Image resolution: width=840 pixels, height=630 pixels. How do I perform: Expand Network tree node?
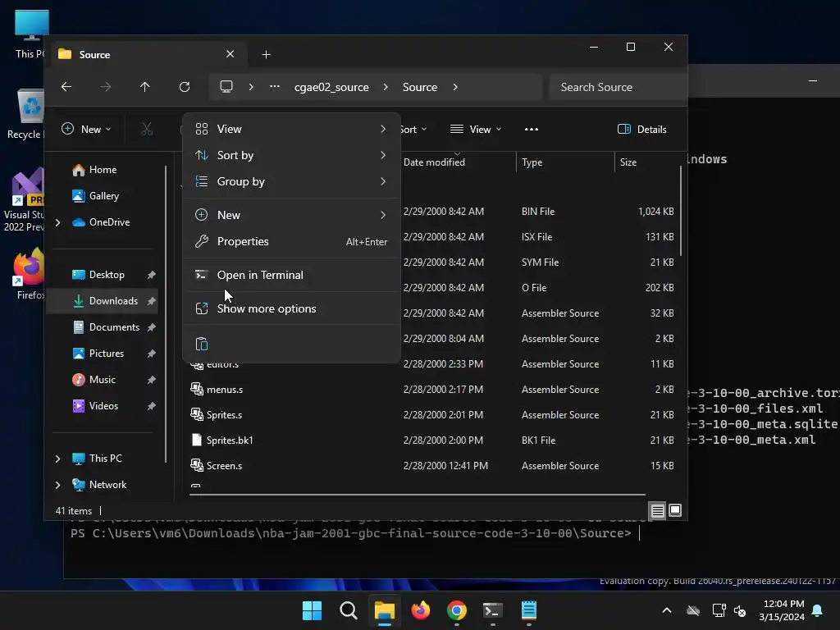coord(58,485)
